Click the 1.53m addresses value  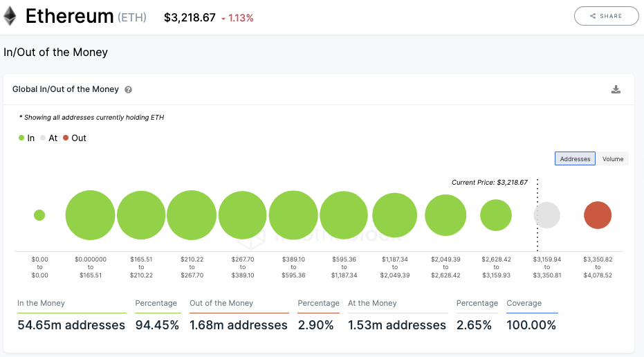(x=397, y=325)
